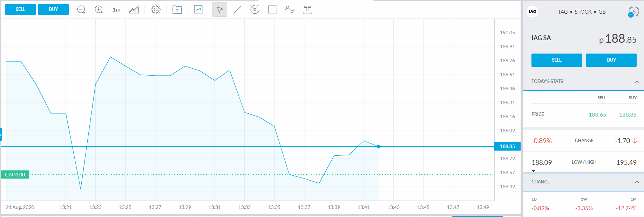Click the SELL button in the chart toolbar

tap(20, 9)
